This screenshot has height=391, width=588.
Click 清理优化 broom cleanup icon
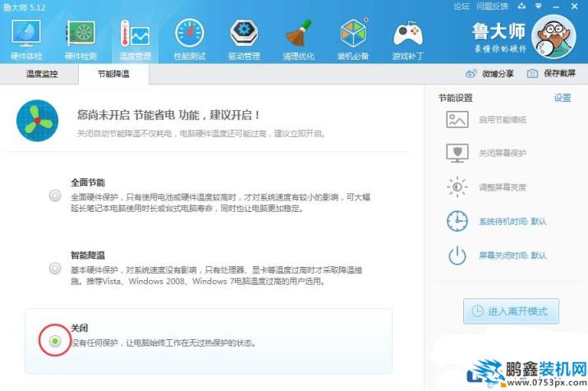pyautogui.click(x=297, y=37)
